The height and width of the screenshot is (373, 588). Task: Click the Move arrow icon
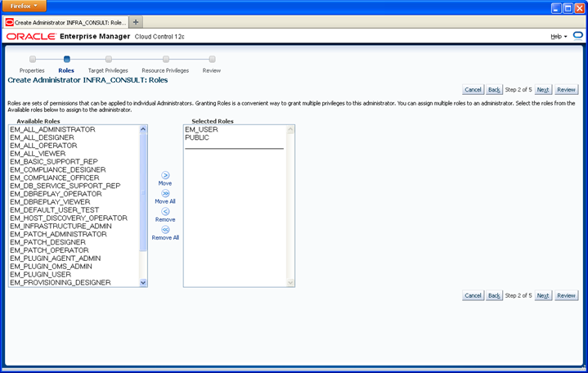click(165, 175)
